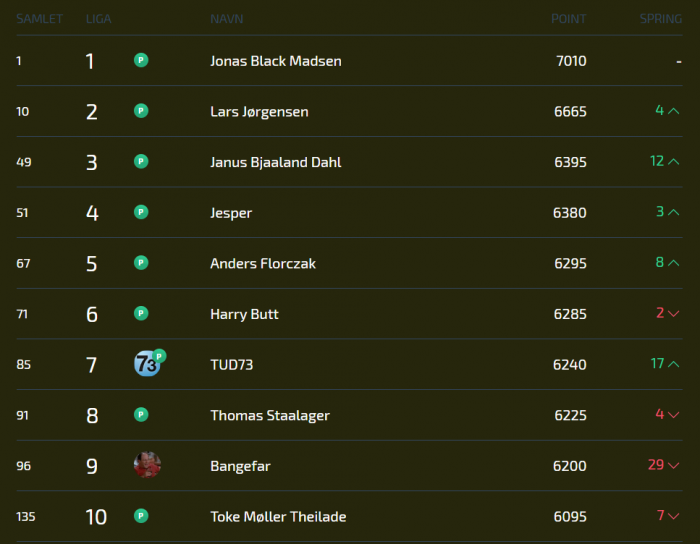Click the green P icon beside Jesper
The width and height of the screenshot is (700, 544).
(141, 212)
